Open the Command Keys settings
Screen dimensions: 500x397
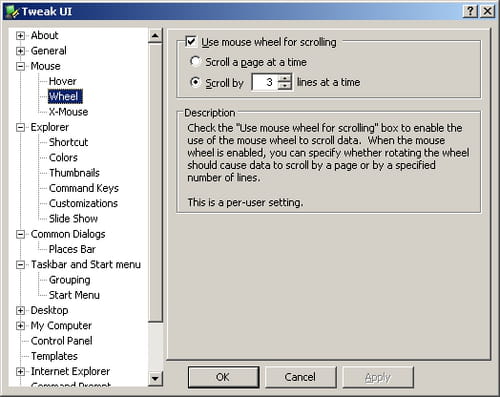click(84, 188)
